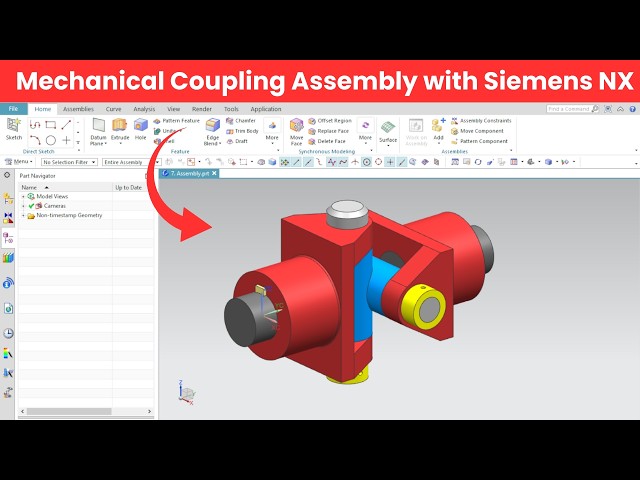640x480 pixels.
Task: Open the Reuse Library sidebar tab
Action: point(8,257)
